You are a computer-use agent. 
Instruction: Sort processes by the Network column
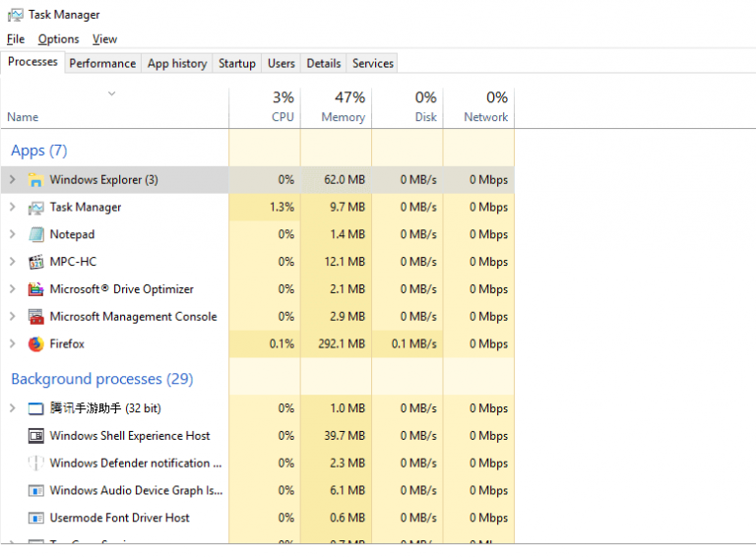point(478,108)
